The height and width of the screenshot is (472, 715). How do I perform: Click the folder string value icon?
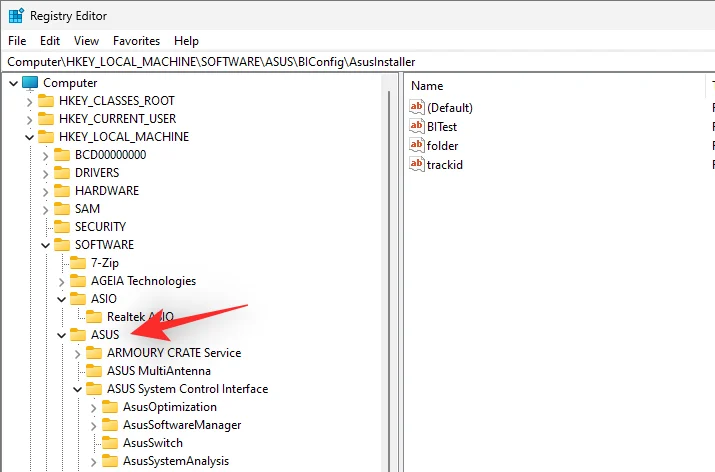coord(417,145)
